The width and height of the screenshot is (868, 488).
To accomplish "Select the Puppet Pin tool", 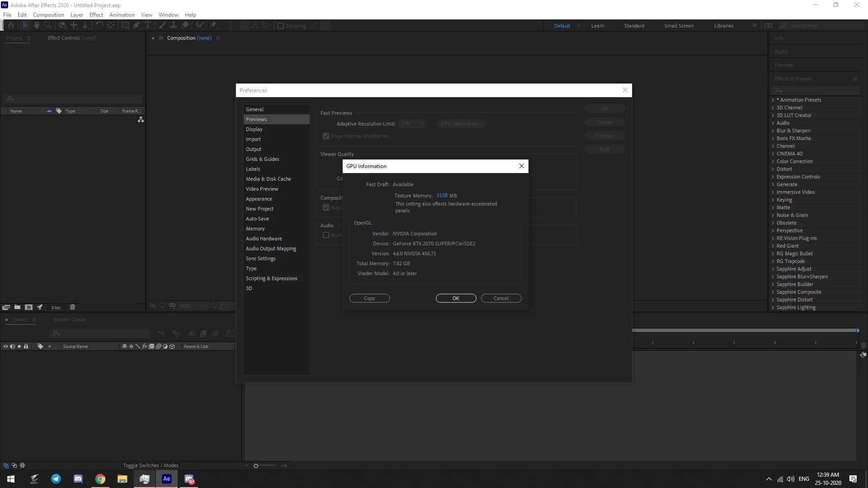I will click(213, 25).
